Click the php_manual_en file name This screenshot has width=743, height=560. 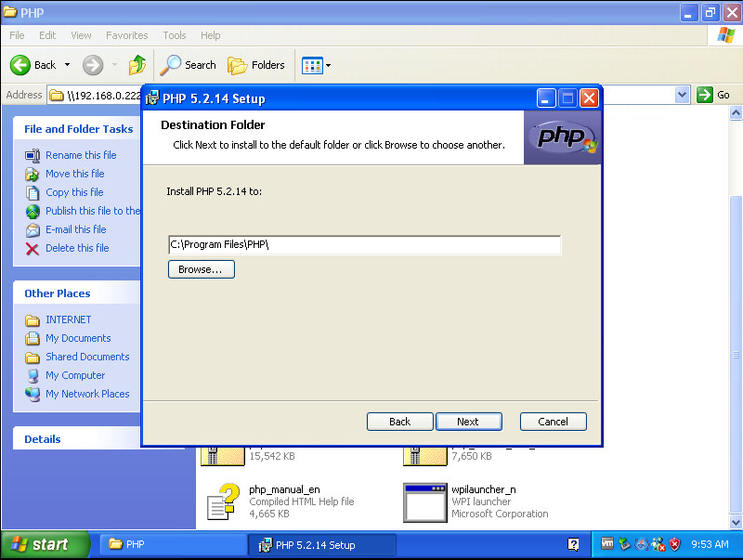[x=284, y=489]
